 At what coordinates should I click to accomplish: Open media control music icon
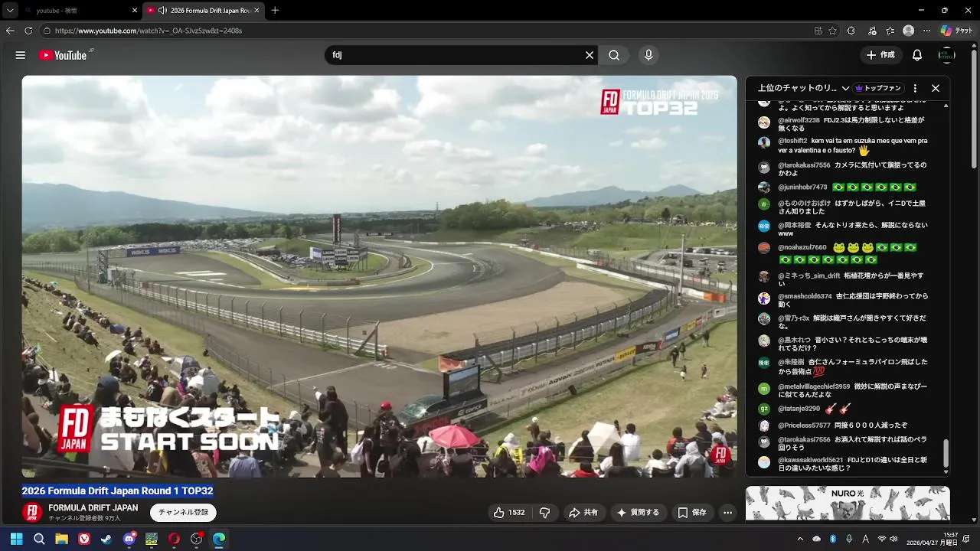pyautogui.click(x=872, y=31)
